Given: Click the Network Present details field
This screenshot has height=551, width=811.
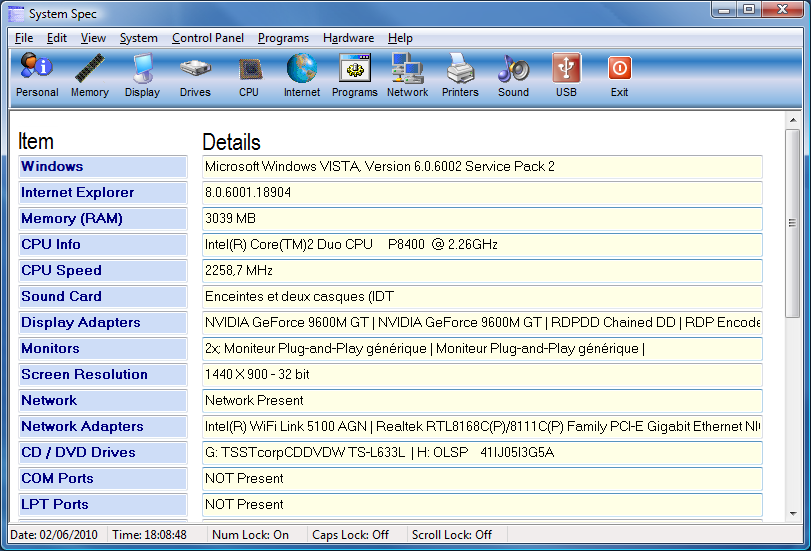Looking at the screenshot, I should (x=482, y=400).
